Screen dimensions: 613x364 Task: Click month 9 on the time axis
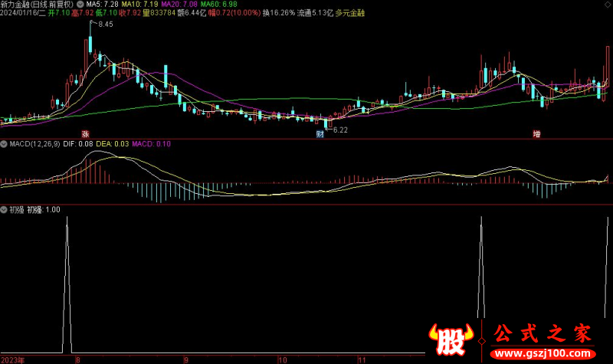click(185, 359)
